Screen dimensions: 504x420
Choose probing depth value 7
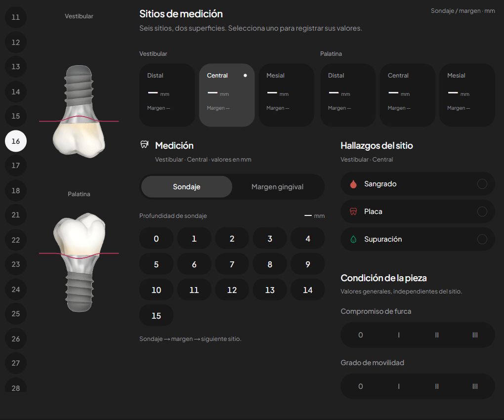232,264
